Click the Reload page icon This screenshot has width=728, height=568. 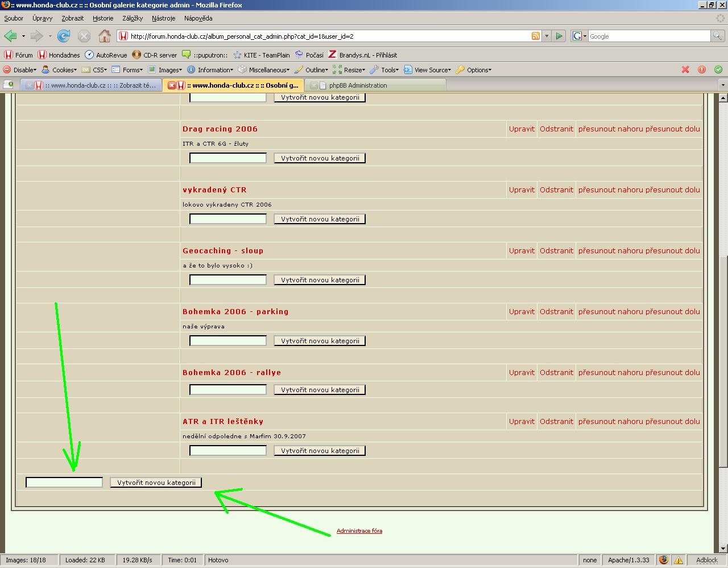point(64,36)
